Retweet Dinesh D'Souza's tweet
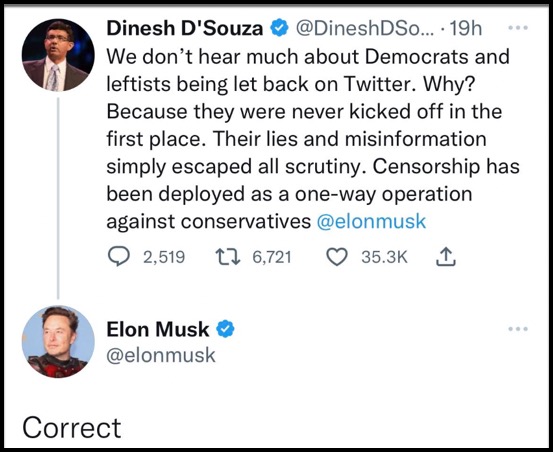Viewport: 553px width, 452px height. [x=228, y=257]
